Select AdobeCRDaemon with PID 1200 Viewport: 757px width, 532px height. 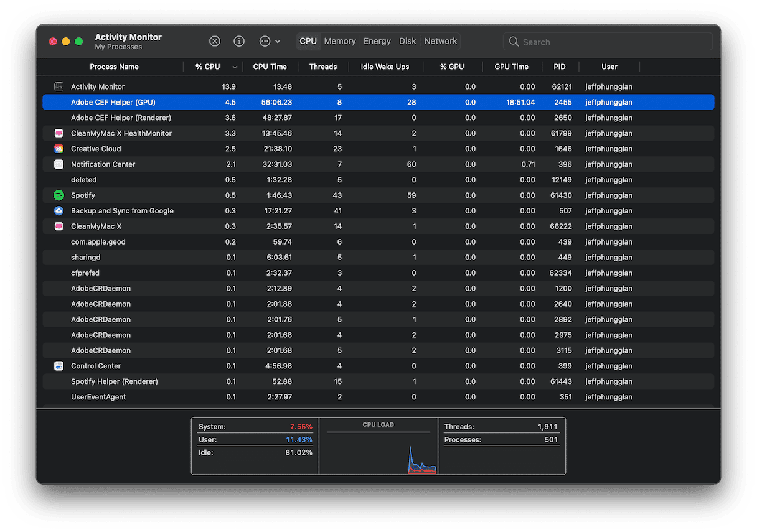pyautogui.click(x=378, y=289)
